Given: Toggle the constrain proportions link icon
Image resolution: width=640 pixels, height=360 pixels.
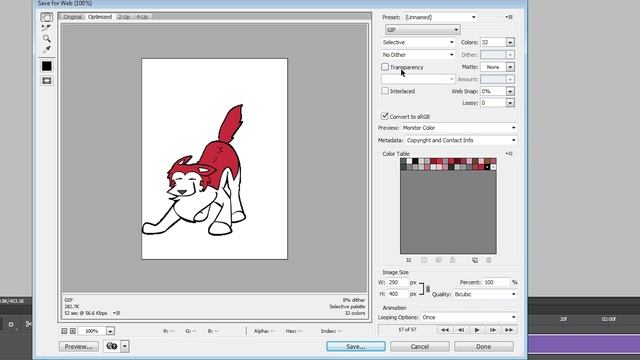Looking at the screenshot, I should click(x=428, y=289).
